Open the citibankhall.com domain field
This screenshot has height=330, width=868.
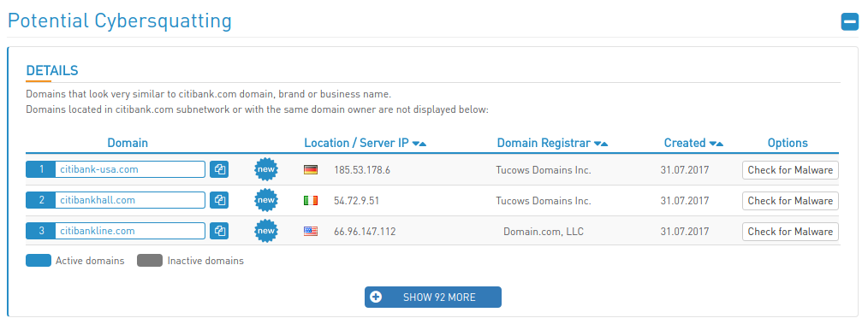pyautogui.click(x=130, y=200)
